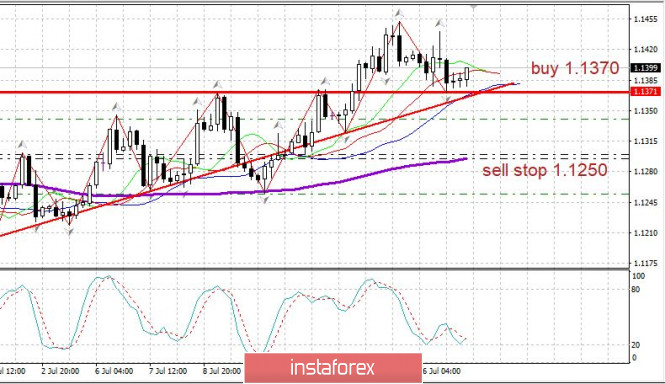Click the fractal arrow above the 1.1455 peak

[x=399, y=13]
